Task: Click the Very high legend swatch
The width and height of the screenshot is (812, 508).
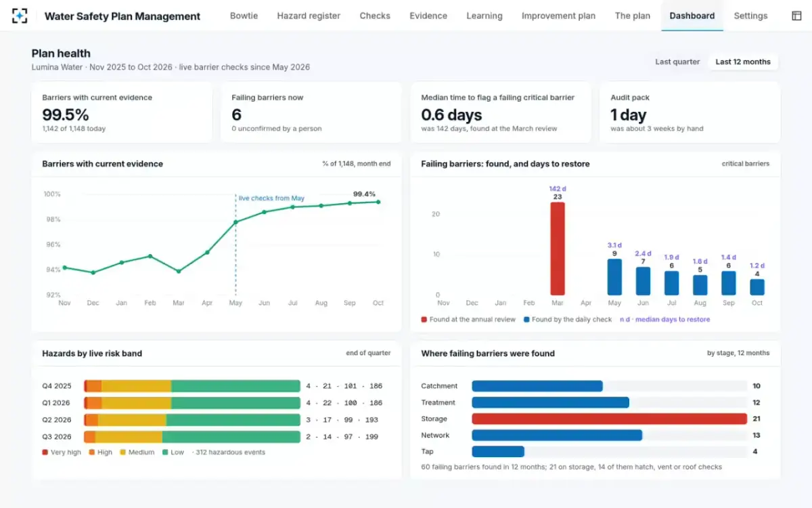Action: 45,452
